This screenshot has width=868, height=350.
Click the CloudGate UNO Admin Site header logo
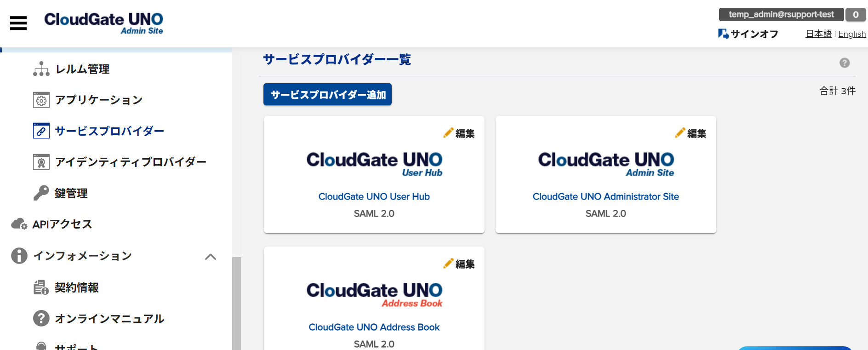point(103,23)
